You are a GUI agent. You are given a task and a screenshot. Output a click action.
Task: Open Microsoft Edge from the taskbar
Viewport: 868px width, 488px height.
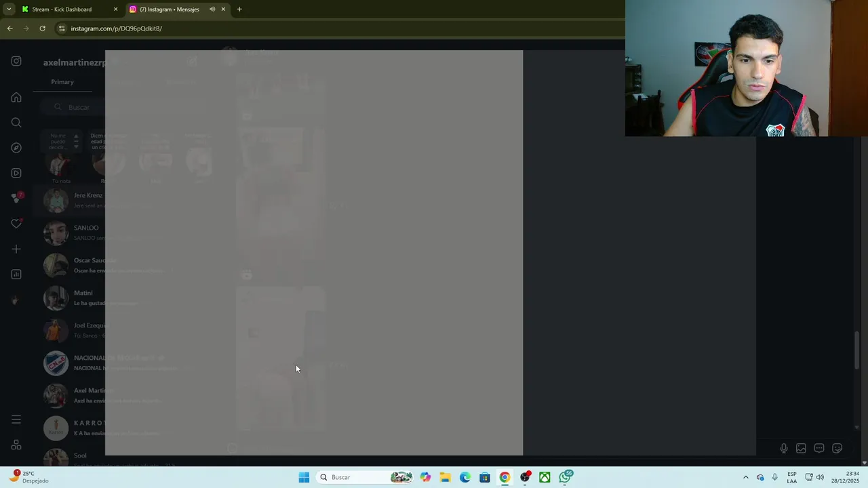[x=465, y=477]
